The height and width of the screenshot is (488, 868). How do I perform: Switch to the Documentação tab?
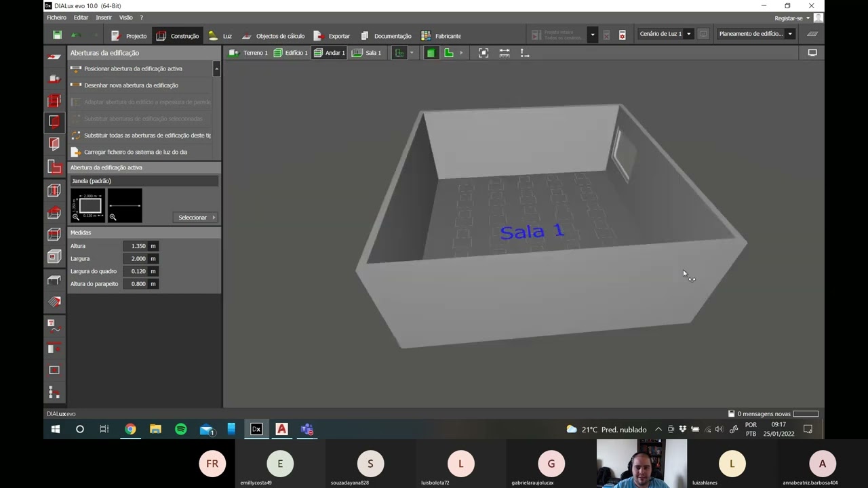(385, 36)
